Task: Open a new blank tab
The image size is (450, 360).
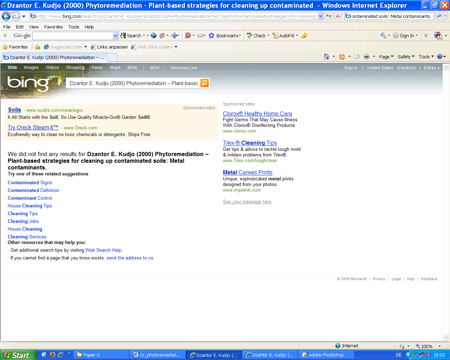Action: coord(112,58)
